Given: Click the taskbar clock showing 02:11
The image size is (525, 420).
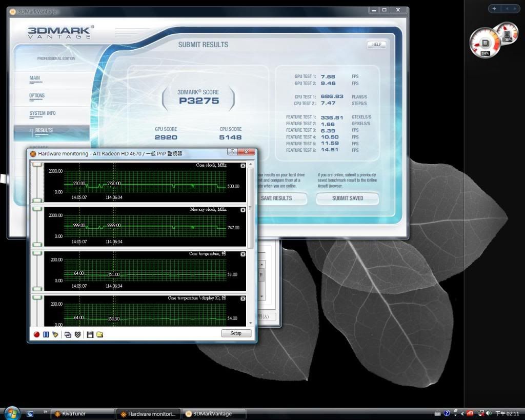Looking at the screenshot, I should point(507,414).
